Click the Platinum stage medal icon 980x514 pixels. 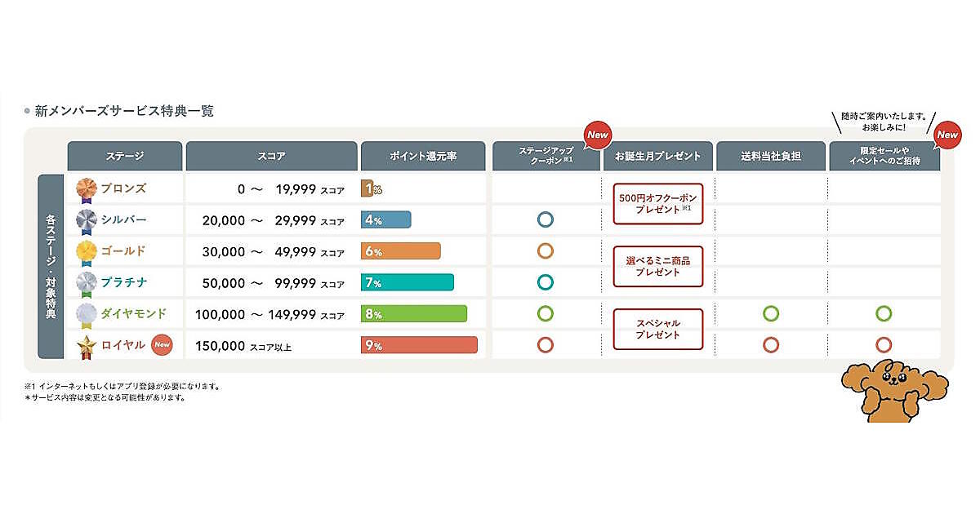pyautogui.click(x=87, y=283)
